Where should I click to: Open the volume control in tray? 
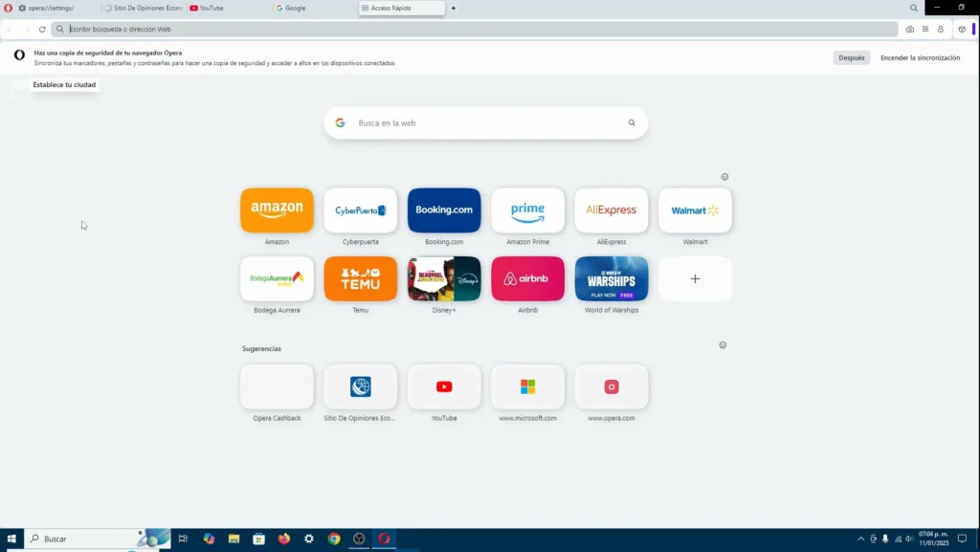pyautogui.click(x=909, y=539)
